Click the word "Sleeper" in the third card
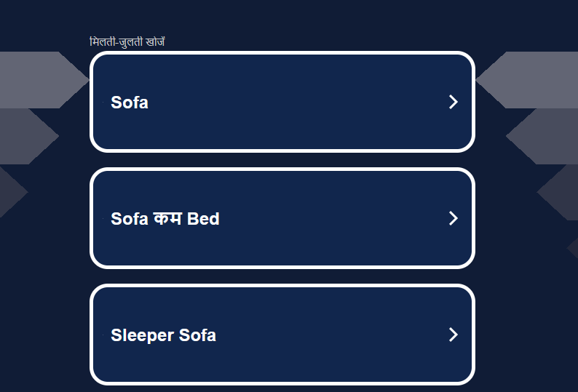This screenshot has height=392, width=578. coord(142,335)
